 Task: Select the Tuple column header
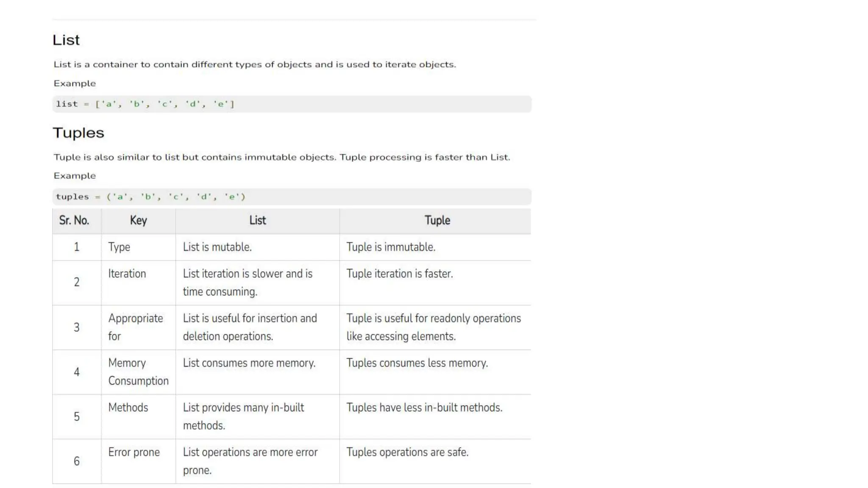(435, 221)
